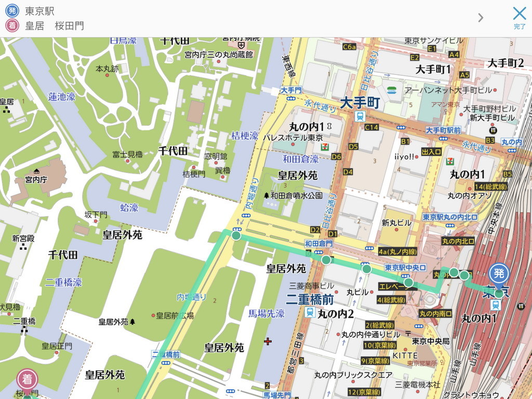
Task: Tap the 発 departure pin on map
Action: pyautogui.click(x=499, y=273)
